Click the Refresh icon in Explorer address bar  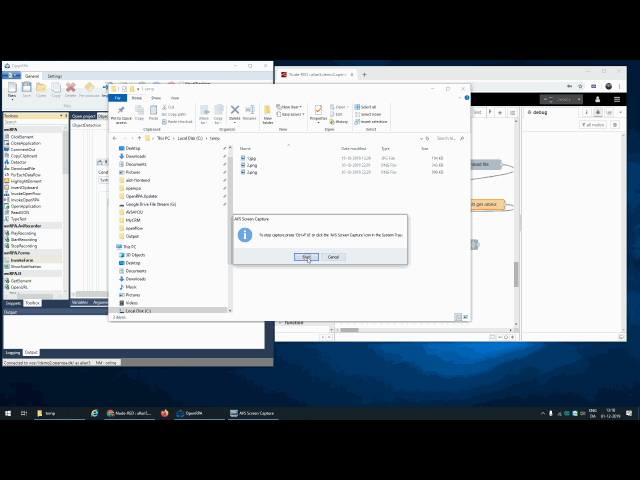(x=427, y=138)
